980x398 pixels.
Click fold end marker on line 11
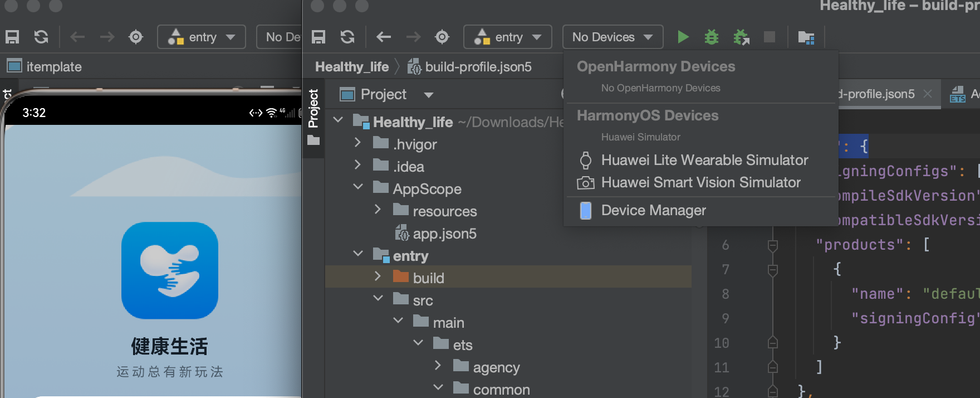(773, 367)
